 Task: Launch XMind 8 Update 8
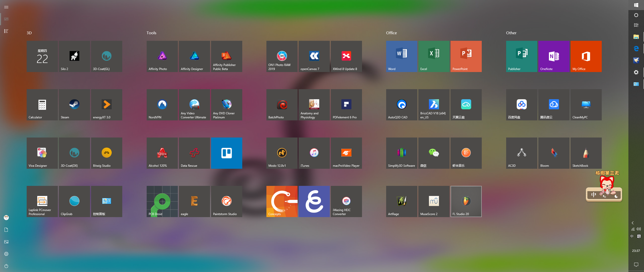(x=346, y=56)
